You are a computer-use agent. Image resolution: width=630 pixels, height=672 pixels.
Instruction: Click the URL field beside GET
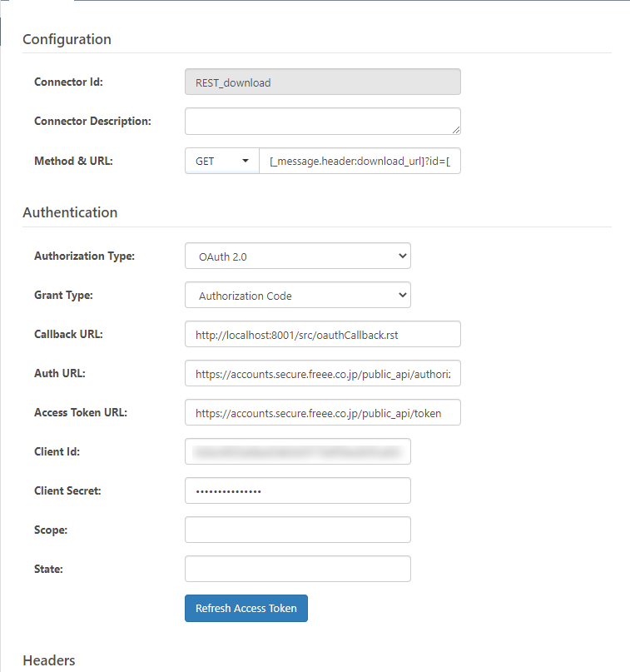[x=360, y=161]
